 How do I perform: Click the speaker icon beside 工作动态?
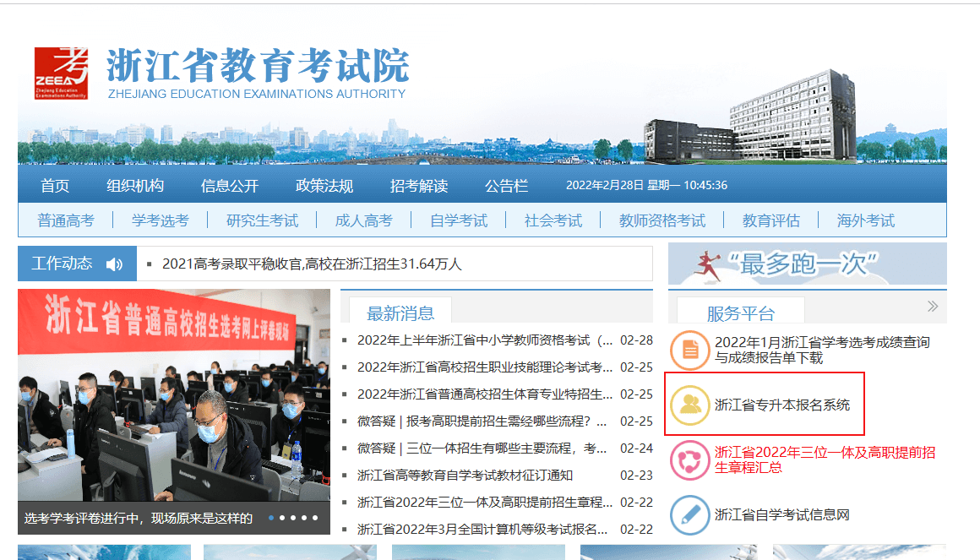(114, 264)
